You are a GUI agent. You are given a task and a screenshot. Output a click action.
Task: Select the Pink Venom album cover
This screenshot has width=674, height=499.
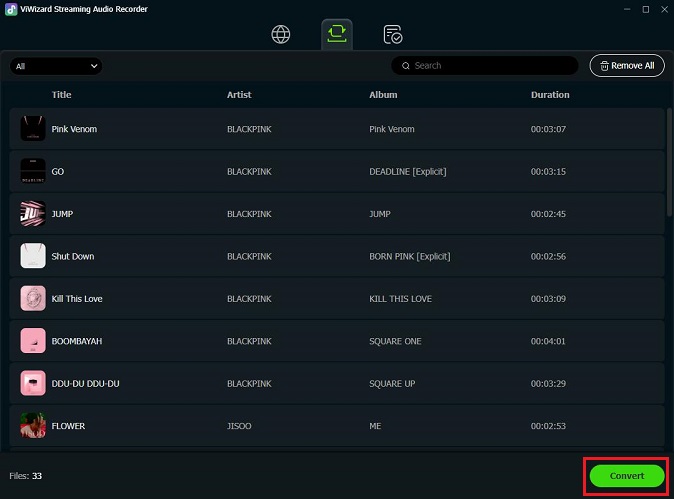(33, 129)
